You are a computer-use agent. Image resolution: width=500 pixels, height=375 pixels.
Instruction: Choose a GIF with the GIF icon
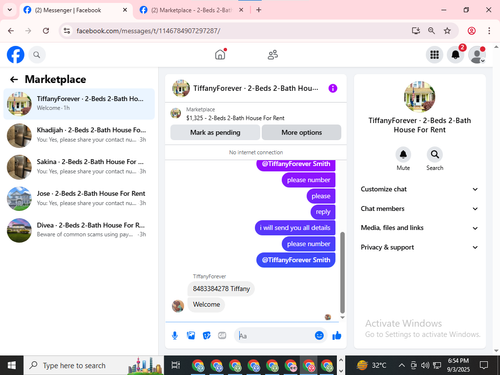(222, 336)
